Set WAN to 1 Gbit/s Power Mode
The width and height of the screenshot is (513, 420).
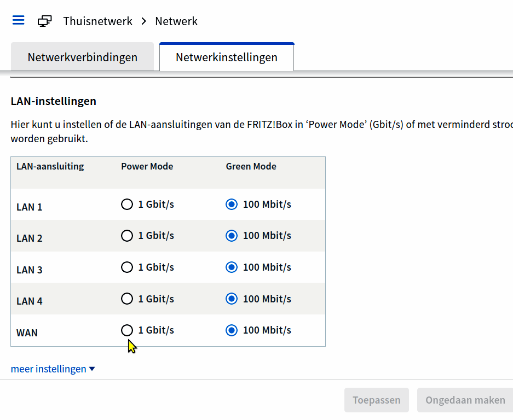pyautogui.click(x=127, y=330)
